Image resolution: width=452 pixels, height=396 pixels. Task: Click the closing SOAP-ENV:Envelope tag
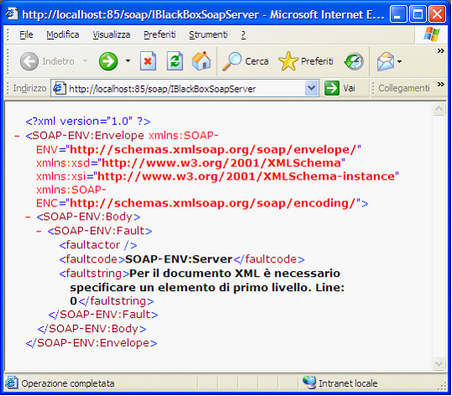pyautogui.click(x=91, y=343)
